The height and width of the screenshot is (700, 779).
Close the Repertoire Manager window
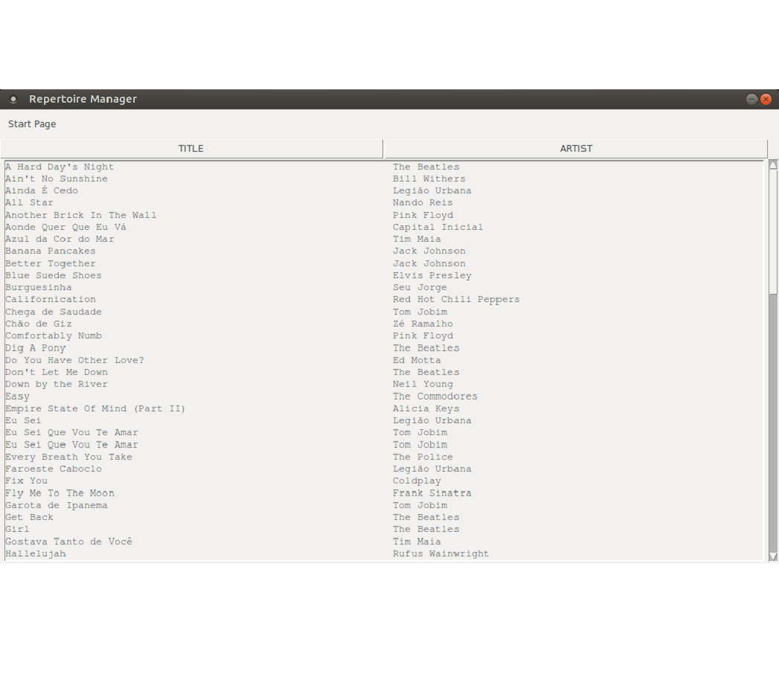(766, 100)
